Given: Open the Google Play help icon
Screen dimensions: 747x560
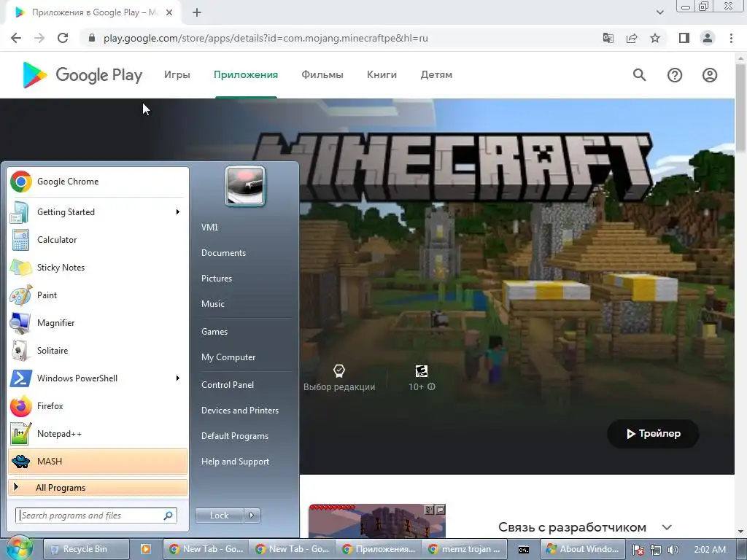Looking at the screenshot, I should pos(675,75).
